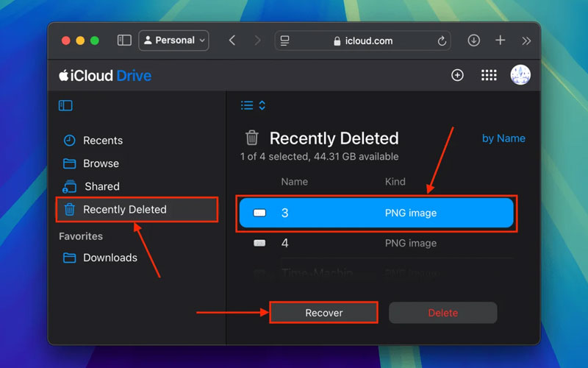Open Recents in the sidebar

tap(102, 141)
